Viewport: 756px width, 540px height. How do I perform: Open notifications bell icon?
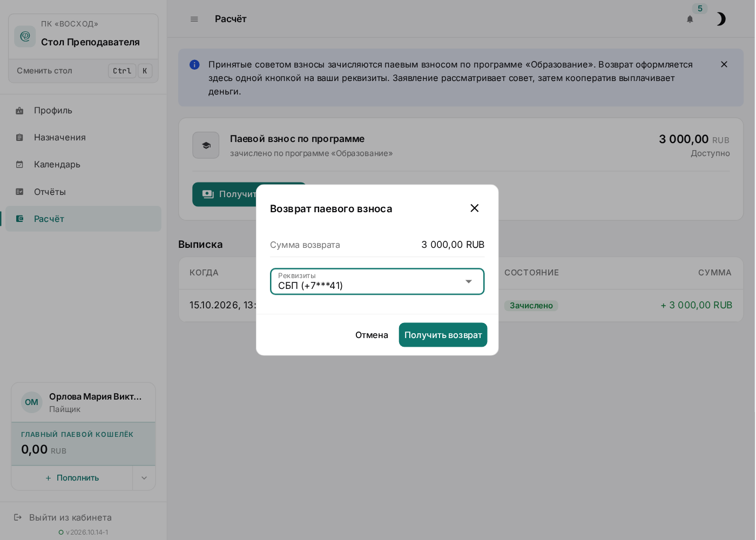tap(690, 19)
